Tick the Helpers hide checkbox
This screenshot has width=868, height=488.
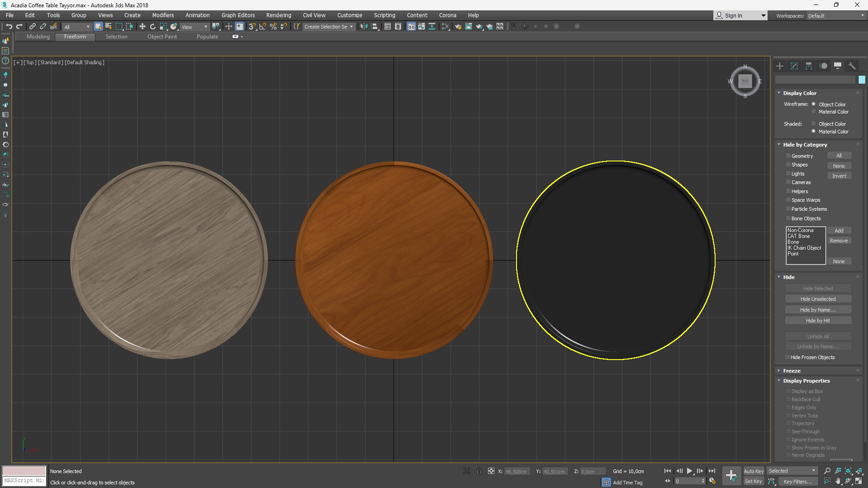(x=788, y=191)
